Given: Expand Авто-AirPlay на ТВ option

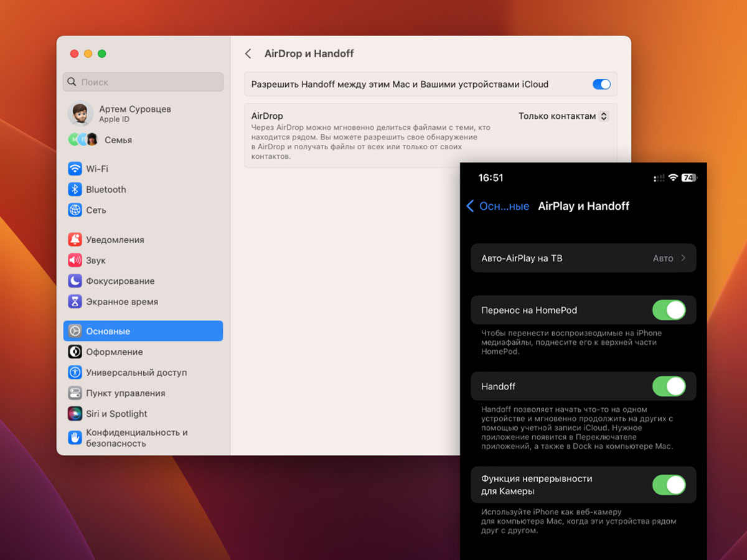Looking at the screenshot, I should (x=583, y=258).
